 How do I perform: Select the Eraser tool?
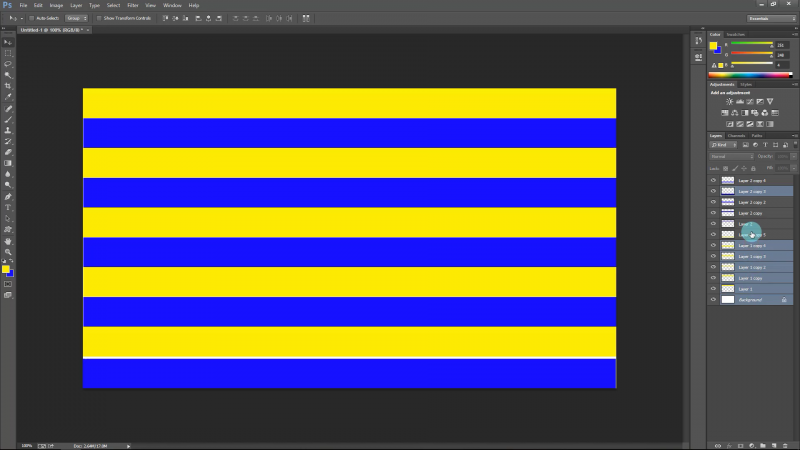(8, 153)
